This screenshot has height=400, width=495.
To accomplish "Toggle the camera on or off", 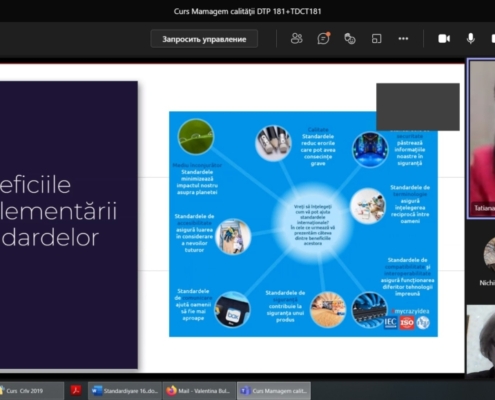I will click(444, 39).
